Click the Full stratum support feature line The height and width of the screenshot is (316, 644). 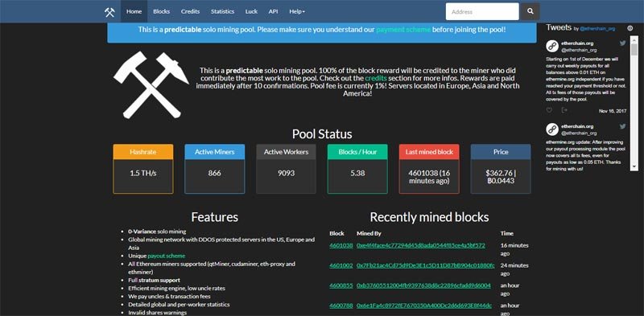[154, 281]
